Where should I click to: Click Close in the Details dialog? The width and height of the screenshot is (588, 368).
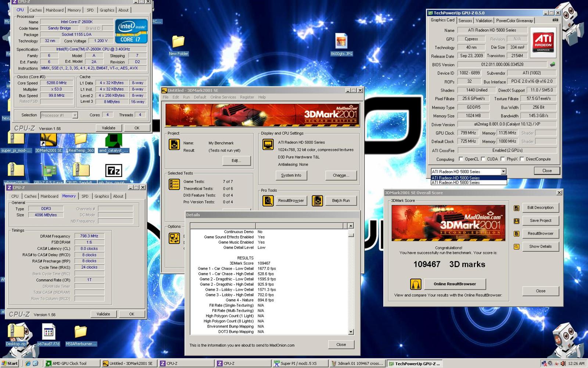[x=341, y=345]
